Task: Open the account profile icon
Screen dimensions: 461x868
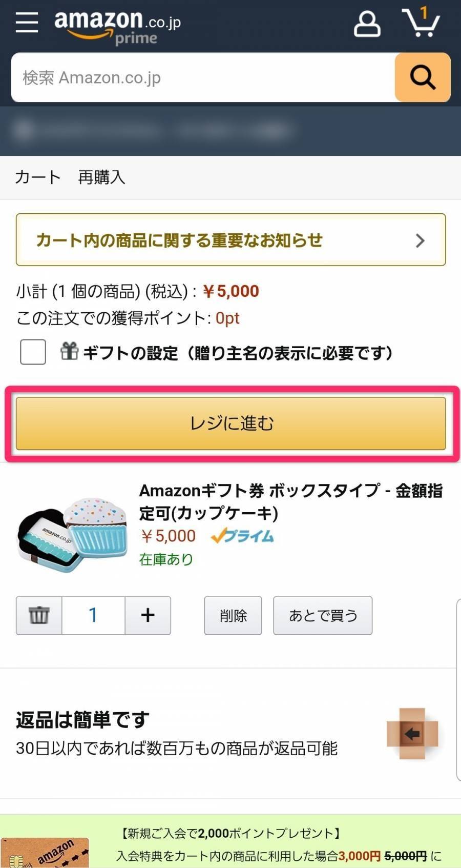Action: (x=368, y=24)
